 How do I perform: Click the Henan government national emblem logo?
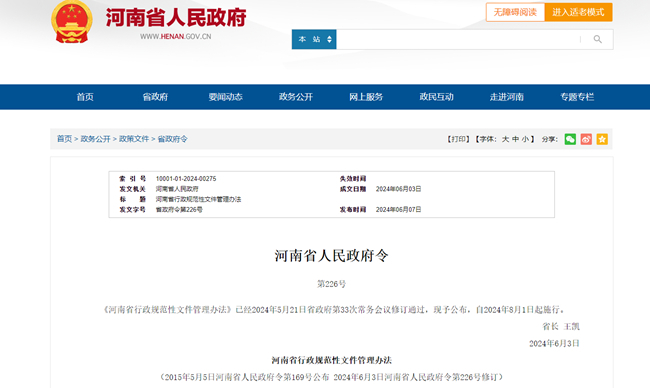[72, 22]
